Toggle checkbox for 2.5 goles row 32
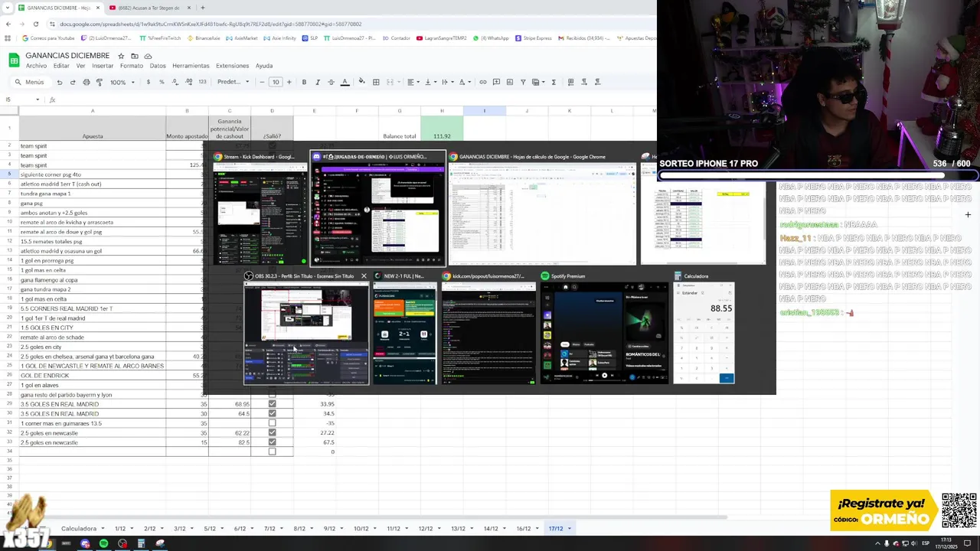The width and height of the screenshot is (980, 551). coord(272,432)
